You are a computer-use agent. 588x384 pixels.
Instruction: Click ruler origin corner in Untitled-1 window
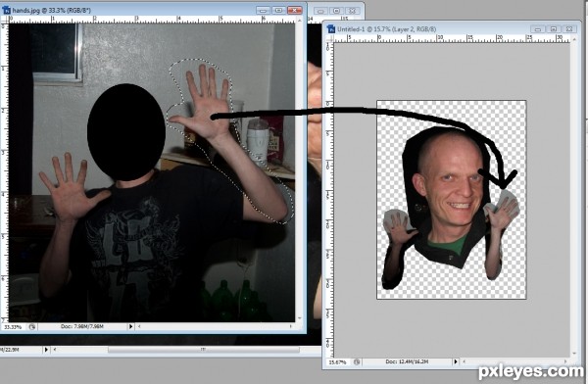point(329,38)
